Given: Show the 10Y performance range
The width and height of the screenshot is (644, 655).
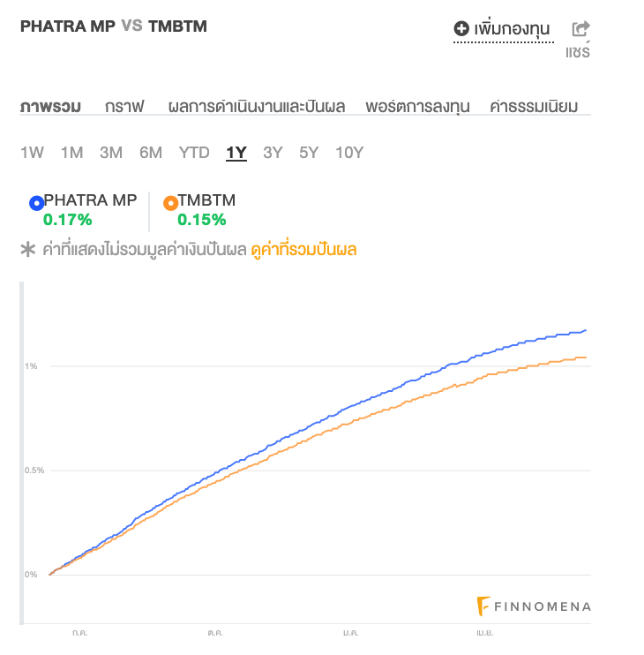Looking at the screenshot, I should pos(349,153).
